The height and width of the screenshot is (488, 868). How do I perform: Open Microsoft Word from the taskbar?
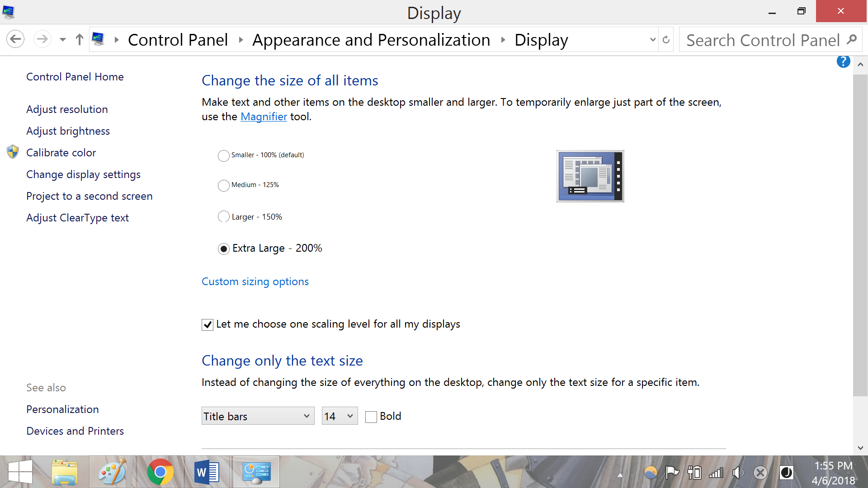point(207,472)
